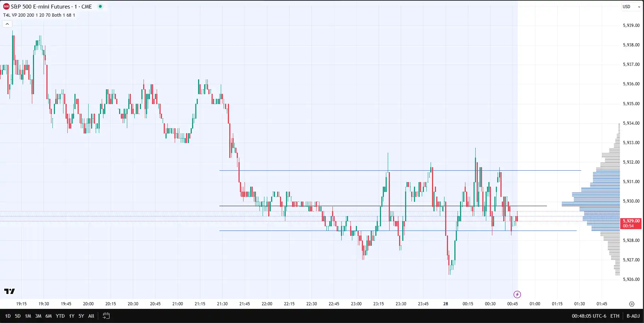The image size is (644, 323).
Task: Click the green market status dot
Action: [100, 6]
